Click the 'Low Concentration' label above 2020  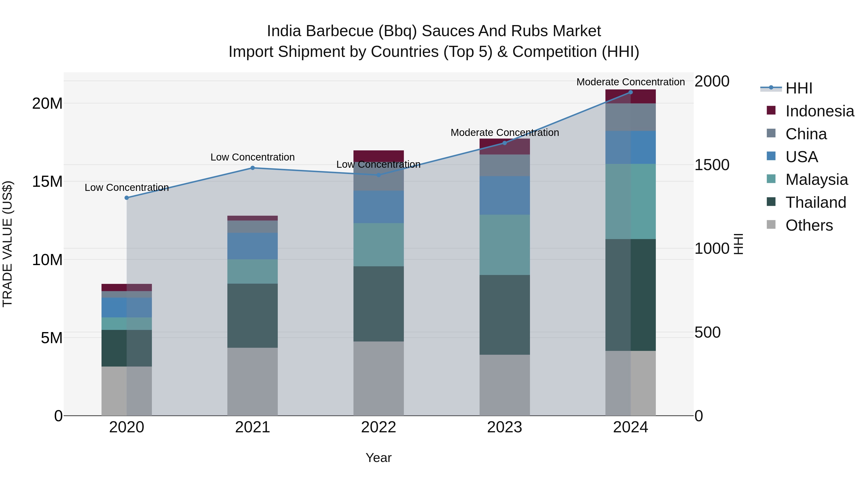coord(127,187)
